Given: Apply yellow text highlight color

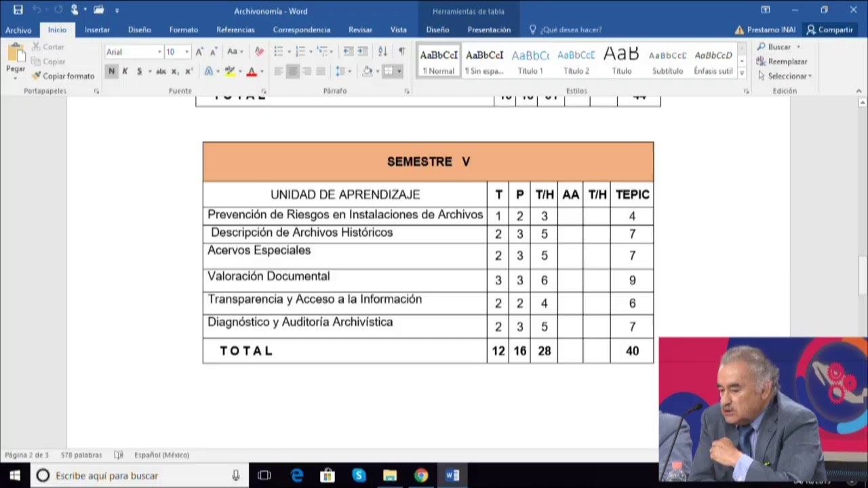Looking at the screenshot, I should click(x=229, y=71).
